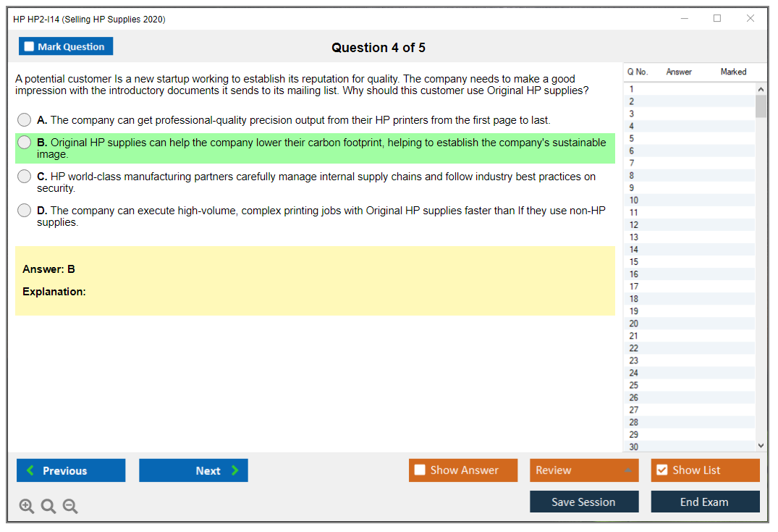Save the current exam session
This screenshot has height=532, width=778.
coord(584,502)
